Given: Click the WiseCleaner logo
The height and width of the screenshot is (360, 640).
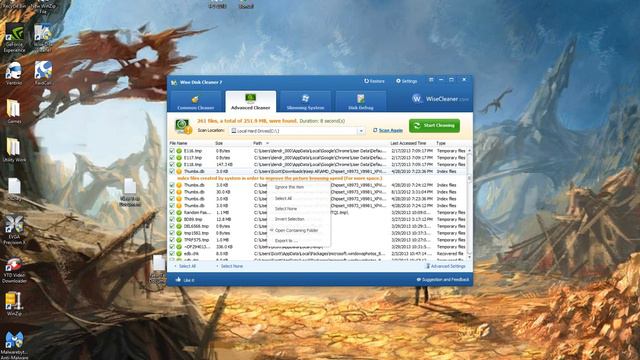Looking at the screenshot, I should pos(440,99).
